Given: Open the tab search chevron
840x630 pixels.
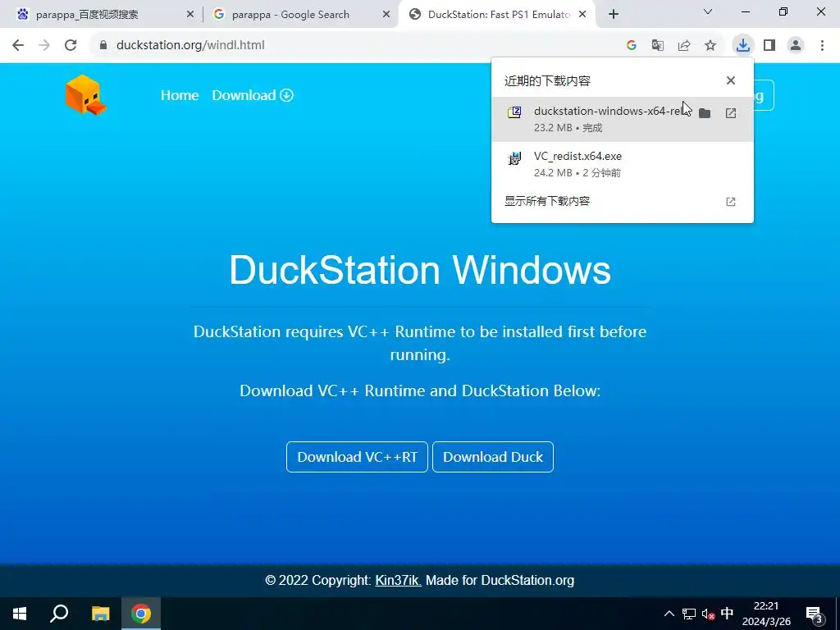Looking at the screenshot, I should 708,11.
